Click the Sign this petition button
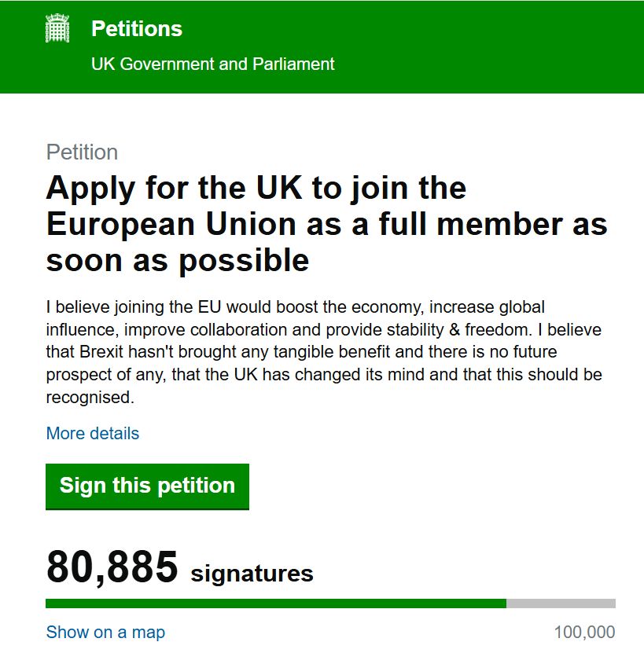 147,486
